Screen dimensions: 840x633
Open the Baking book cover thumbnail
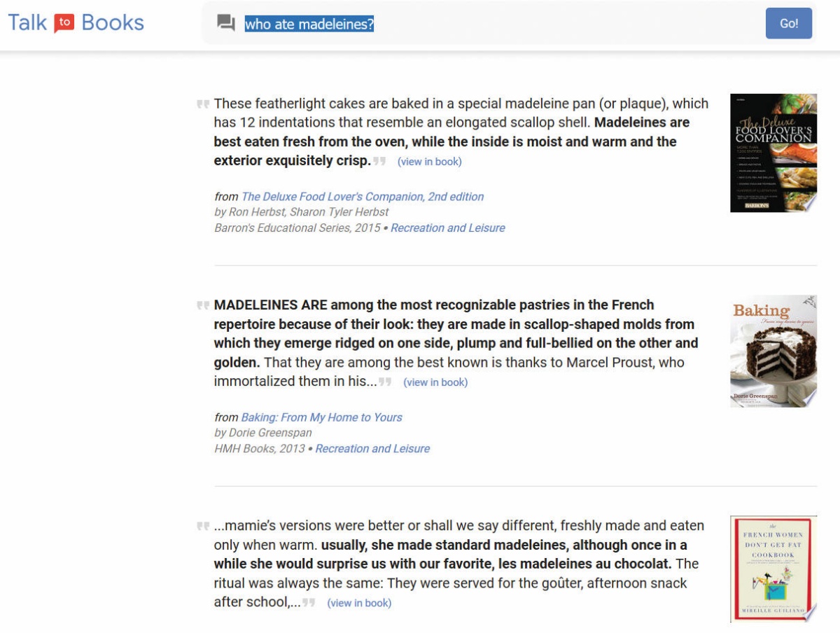coord(773,352)
